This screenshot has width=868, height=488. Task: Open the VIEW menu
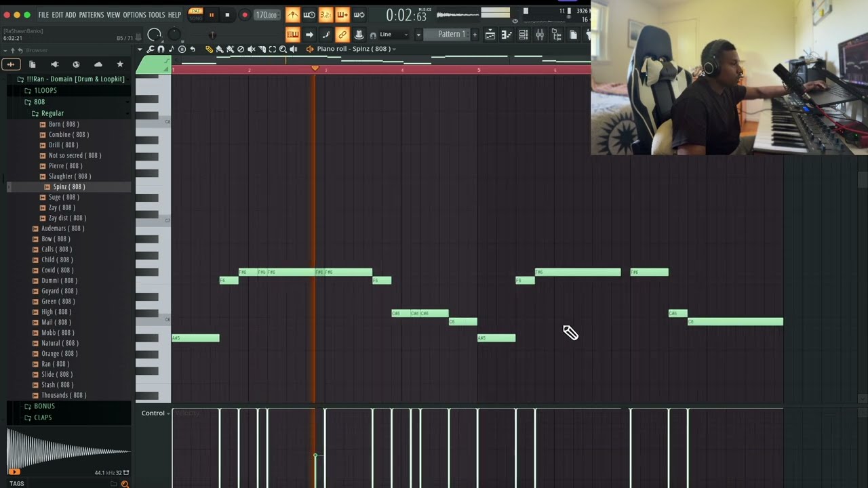113,15
